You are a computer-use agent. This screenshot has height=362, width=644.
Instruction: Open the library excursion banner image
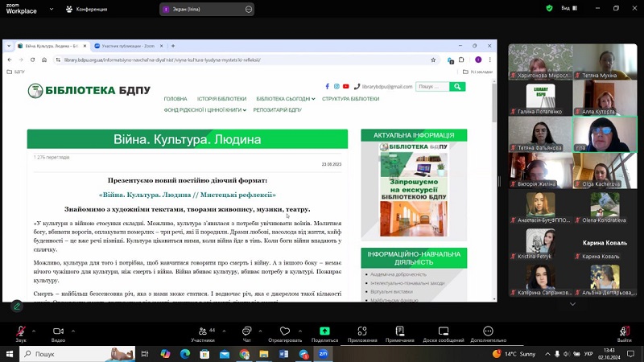414,189
